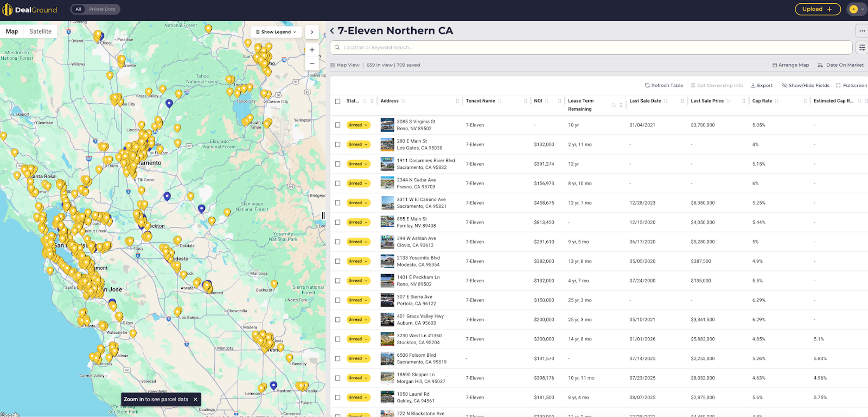Viewport: 868px width, 417px height.
Task: Click the DealGround logo
Action: click(x=30, y=9)
